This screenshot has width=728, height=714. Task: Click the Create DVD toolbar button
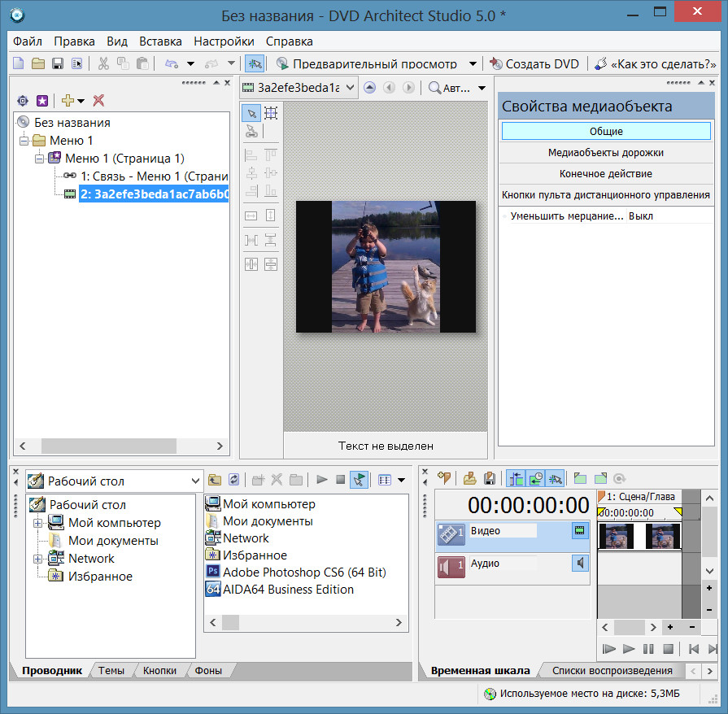534,63
